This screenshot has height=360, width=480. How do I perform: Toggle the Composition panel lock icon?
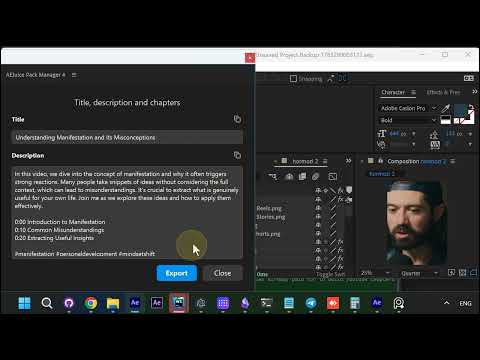pos(380,161)
